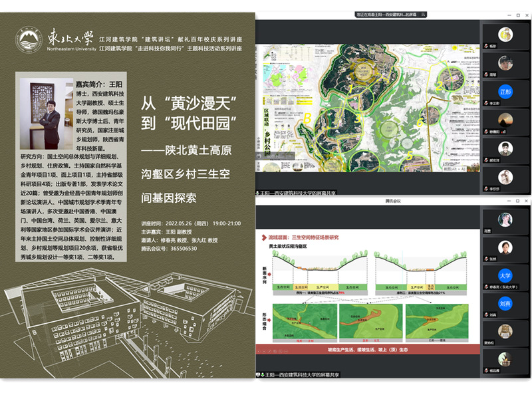Select the blue 刘真 avatar tile
The width and height of the screenshot is (532, 399).
pos(506,303)
